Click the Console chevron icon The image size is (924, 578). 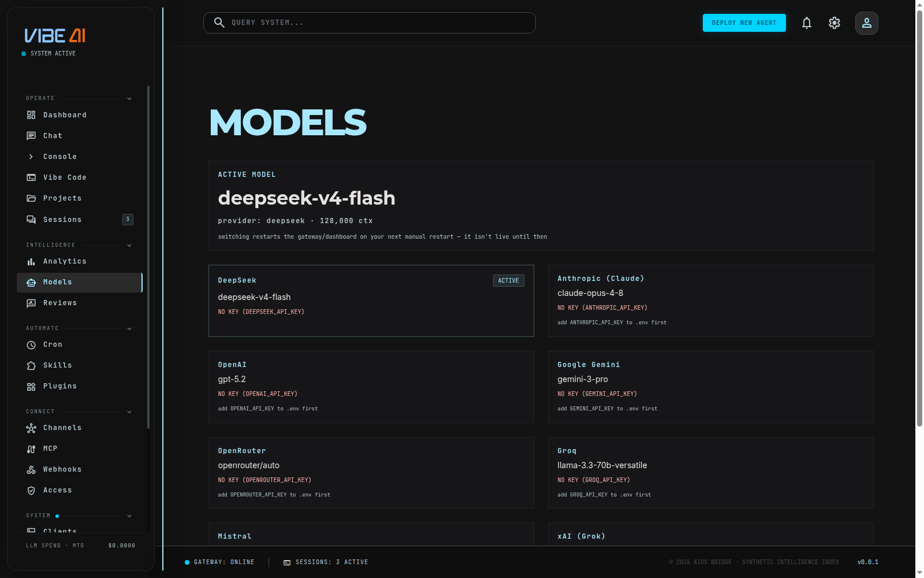point(31,157)
